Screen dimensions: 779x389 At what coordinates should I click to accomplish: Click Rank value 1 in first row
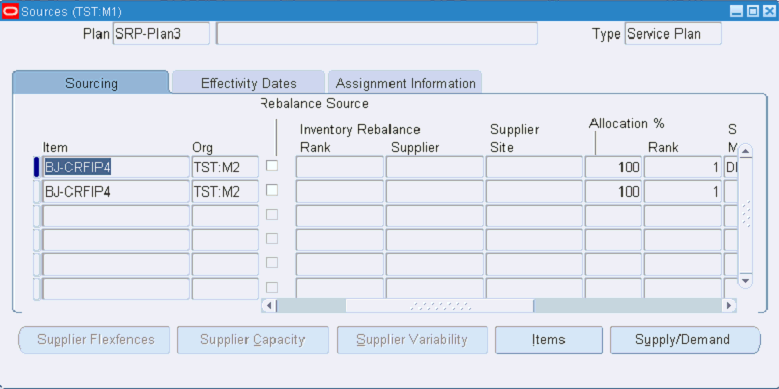click(683, 167)
